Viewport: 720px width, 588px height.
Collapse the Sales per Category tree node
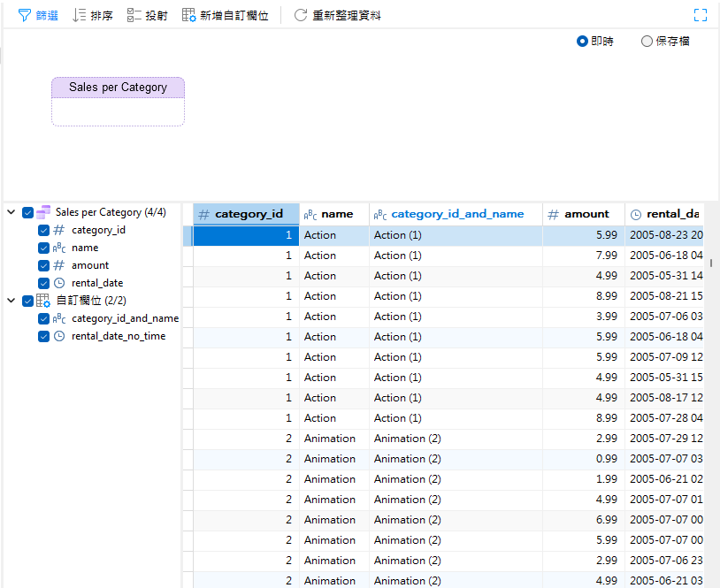tap(11, 212)
